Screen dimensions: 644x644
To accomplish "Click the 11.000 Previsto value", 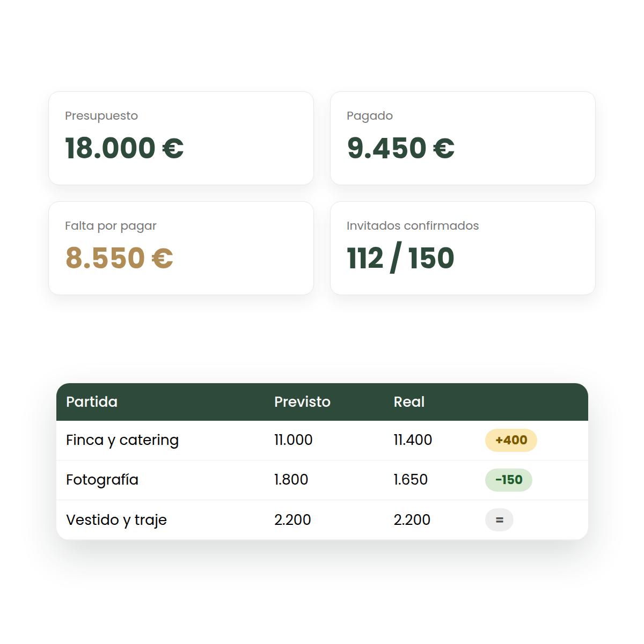I will point(293,440).
